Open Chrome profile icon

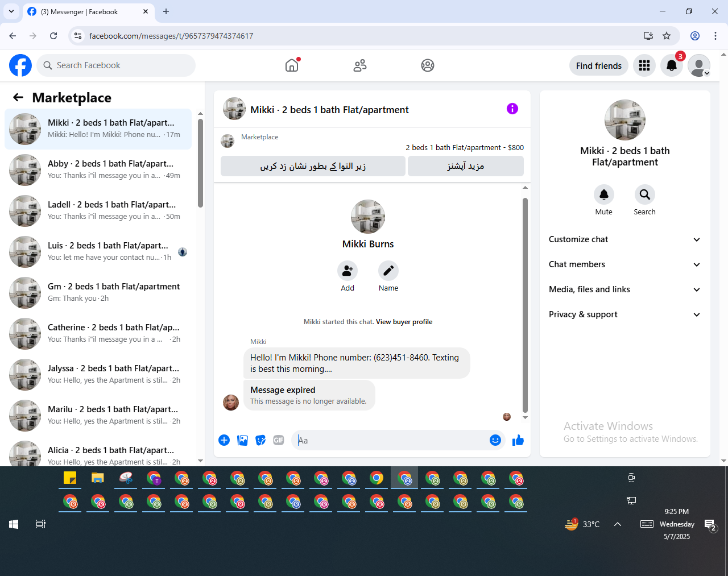click(x=695, y=36)
